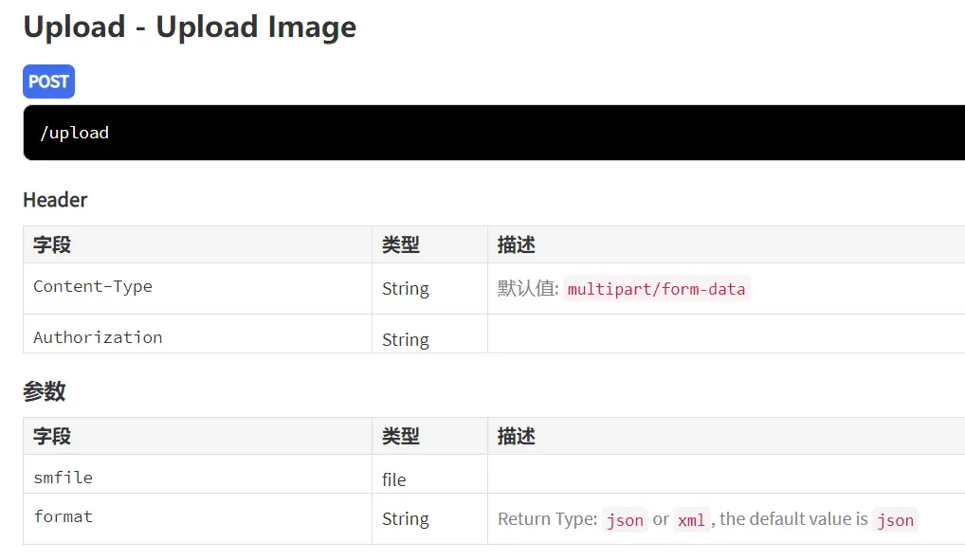Select the smfile parameter name
Viewport: 965px width, 560px height.
[x=64, y=478]
